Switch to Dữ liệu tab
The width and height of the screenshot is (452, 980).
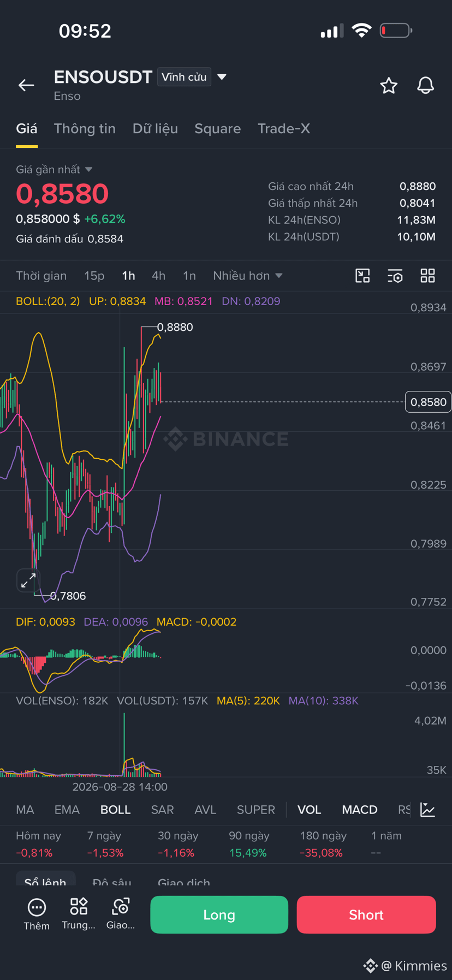click(x=155, y=129)
